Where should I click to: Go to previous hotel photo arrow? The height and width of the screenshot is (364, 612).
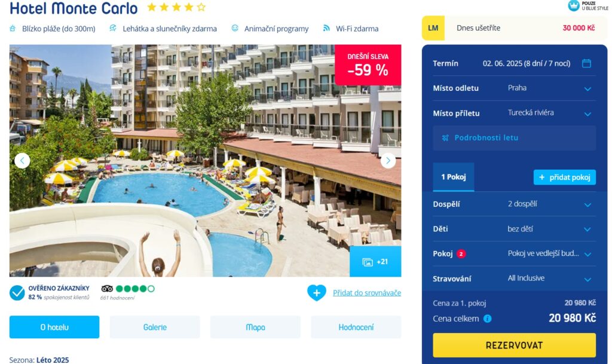pos(22,161)
